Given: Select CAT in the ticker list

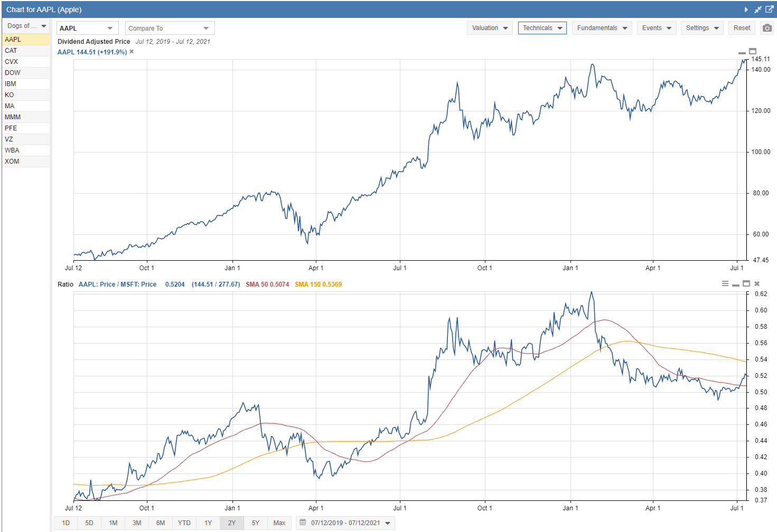Looking at the screenshot, I should [x=26, y=51].
